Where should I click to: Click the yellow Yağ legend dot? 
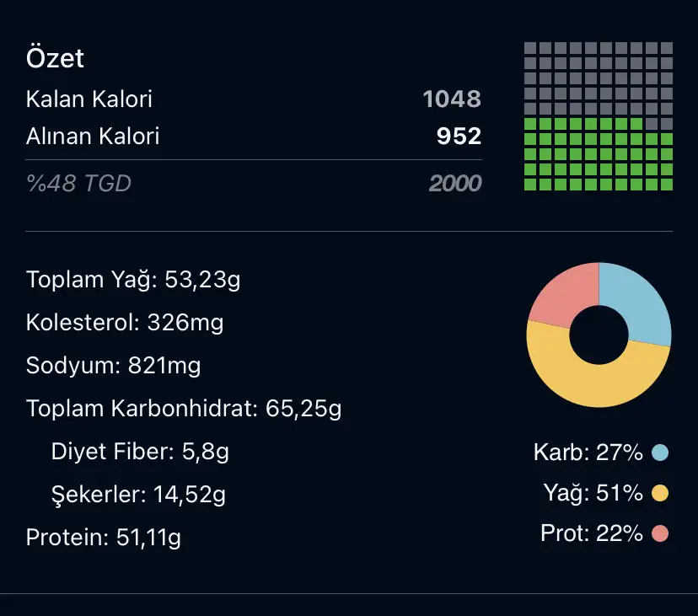click(x=660, y=493)
